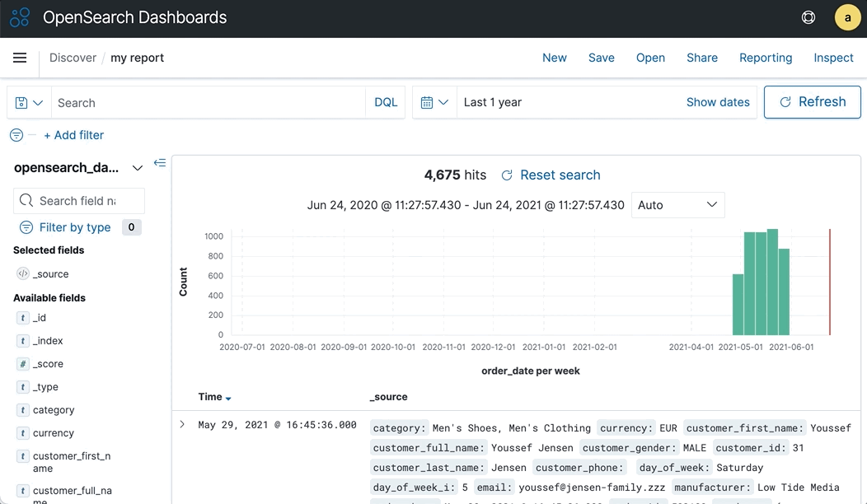
Task: Click the Last 1 year time range
Action: tap(493, 102)
